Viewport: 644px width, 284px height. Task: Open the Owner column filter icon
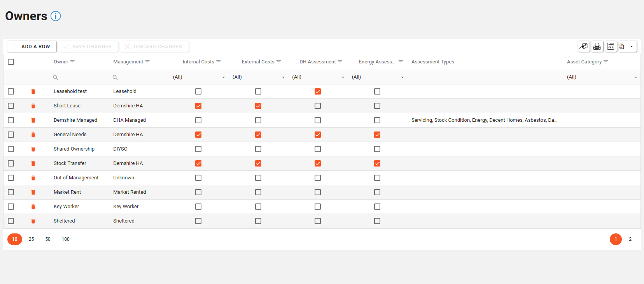coord(73,62)
